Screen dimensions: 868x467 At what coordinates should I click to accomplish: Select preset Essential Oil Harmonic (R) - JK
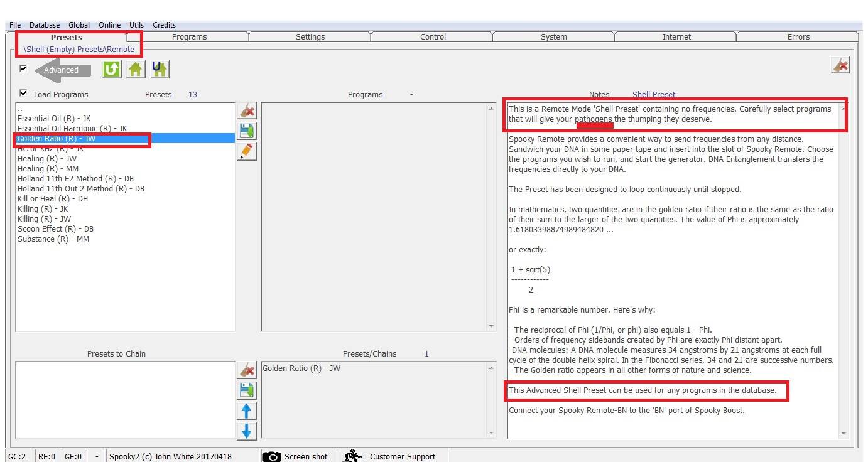click(126, 128)
